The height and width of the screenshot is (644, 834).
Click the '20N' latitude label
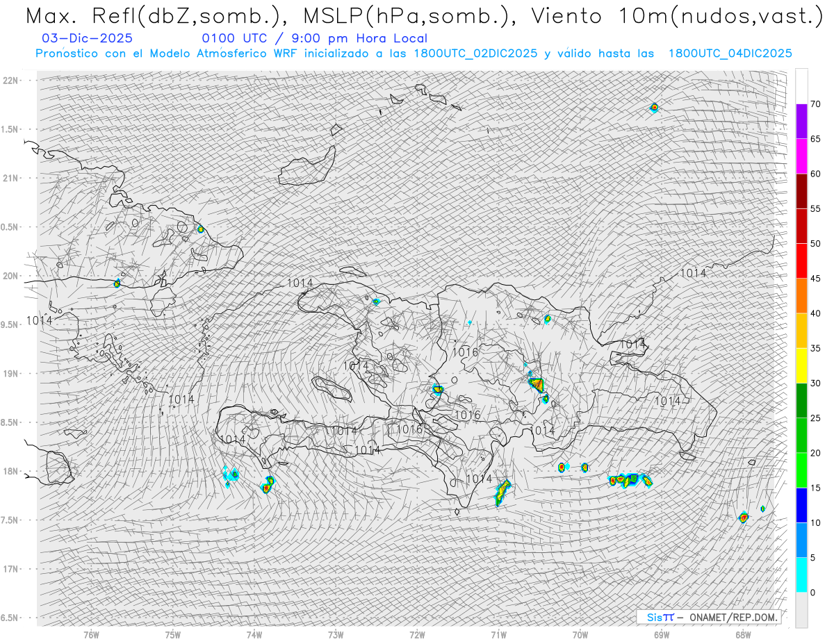[11, 276]
